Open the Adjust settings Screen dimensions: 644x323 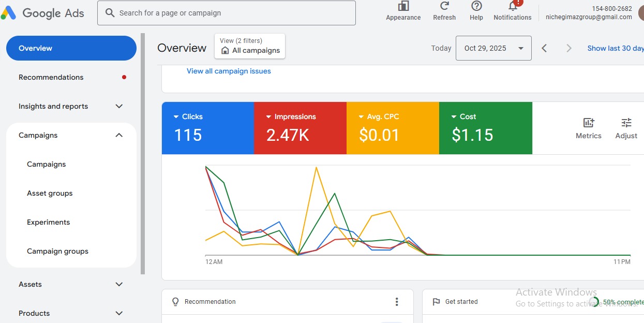[x=626, y=127]
